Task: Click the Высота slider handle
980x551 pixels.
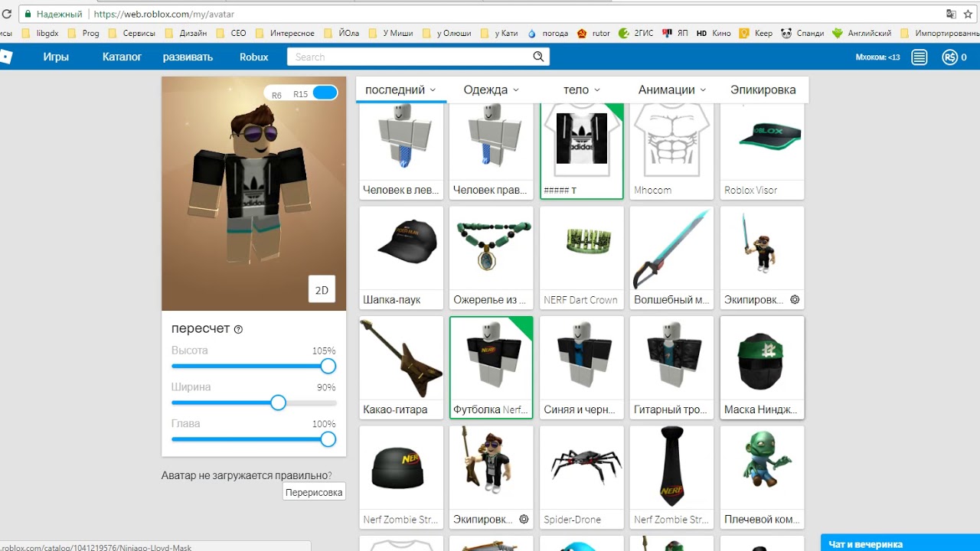Action: [328, 366]
